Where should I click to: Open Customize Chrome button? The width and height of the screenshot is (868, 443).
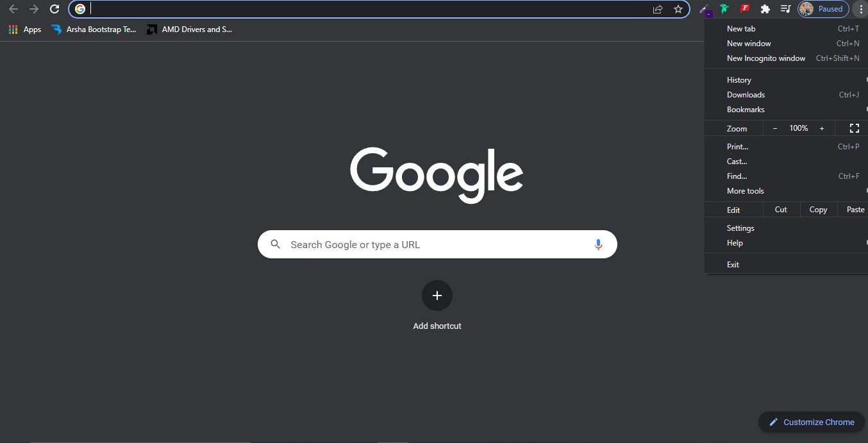click(812, 422)
